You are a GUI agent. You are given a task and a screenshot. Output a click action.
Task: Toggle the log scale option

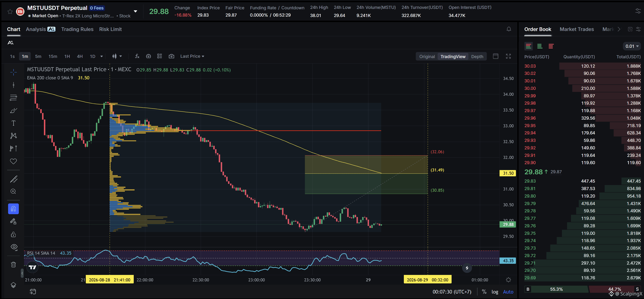pos(495,292)
